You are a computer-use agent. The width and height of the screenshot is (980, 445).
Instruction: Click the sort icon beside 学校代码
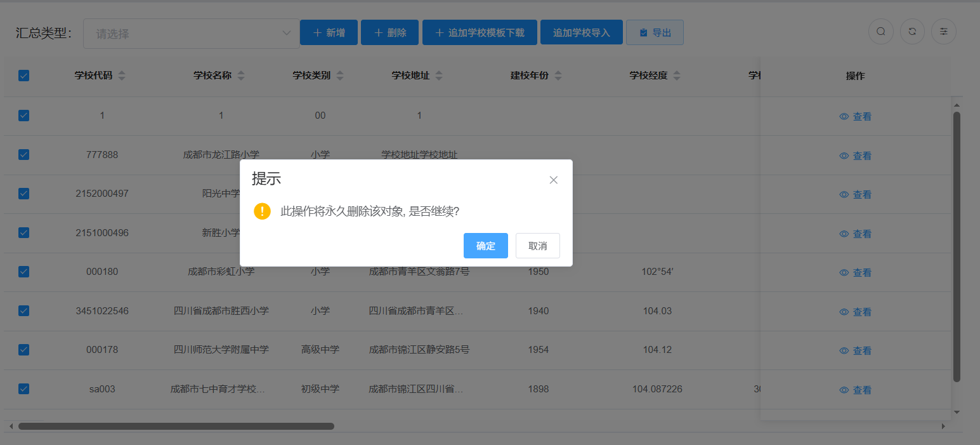point(122,76)
